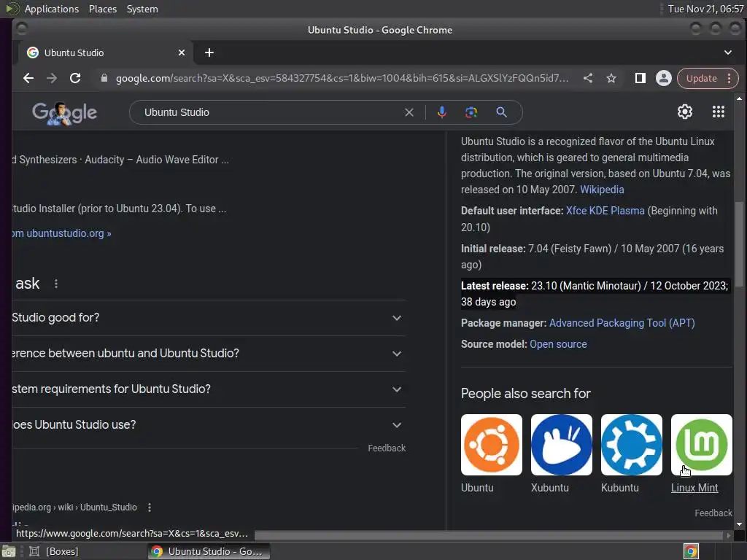
Task: Open the Places menu
Action: pos(102,9)
